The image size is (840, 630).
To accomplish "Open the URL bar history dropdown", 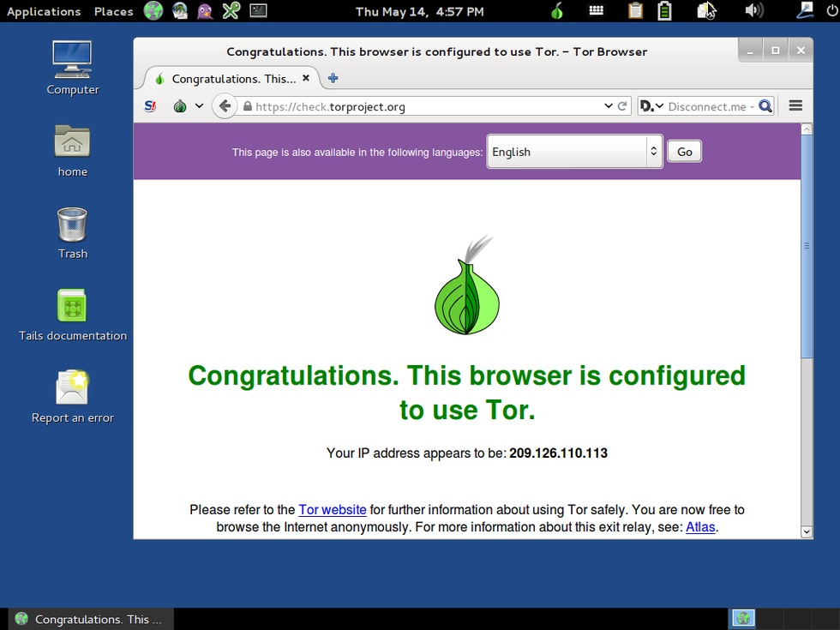I will click(x=609, y=106).
